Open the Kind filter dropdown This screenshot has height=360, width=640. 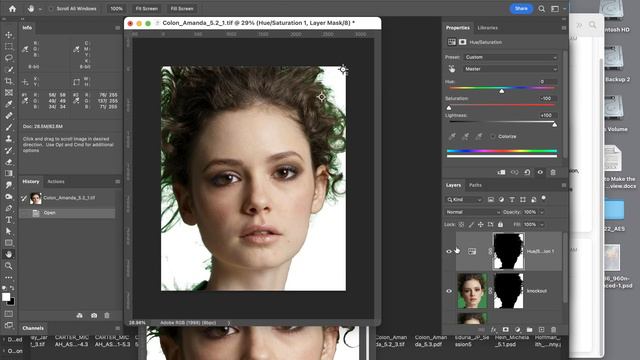(464, 200)
